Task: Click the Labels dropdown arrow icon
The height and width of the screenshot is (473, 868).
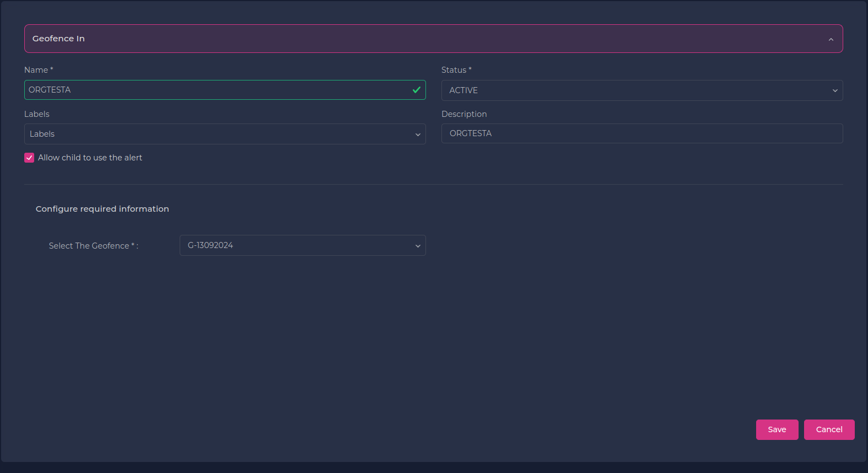Action: click(417, 135)
